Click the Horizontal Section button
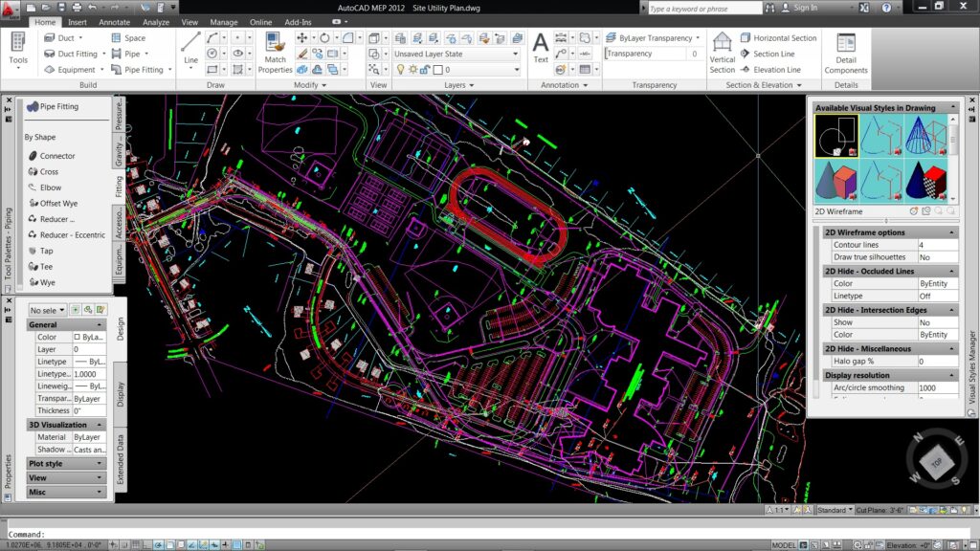 (784, 38)
